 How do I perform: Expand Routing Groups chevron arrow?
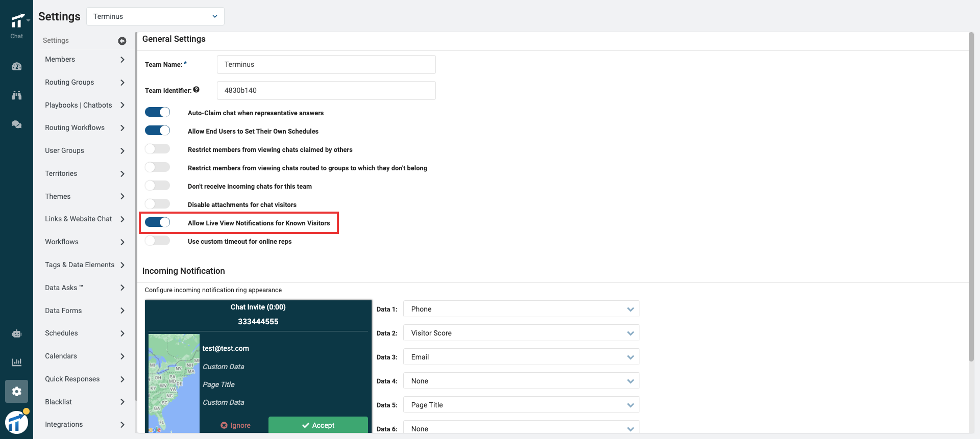(122, 83)
